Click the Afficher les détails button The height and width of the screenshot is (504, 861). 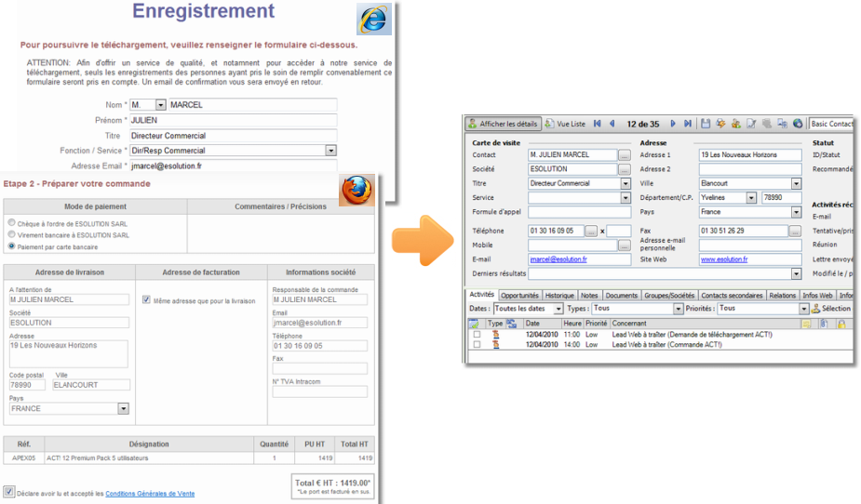503,124
